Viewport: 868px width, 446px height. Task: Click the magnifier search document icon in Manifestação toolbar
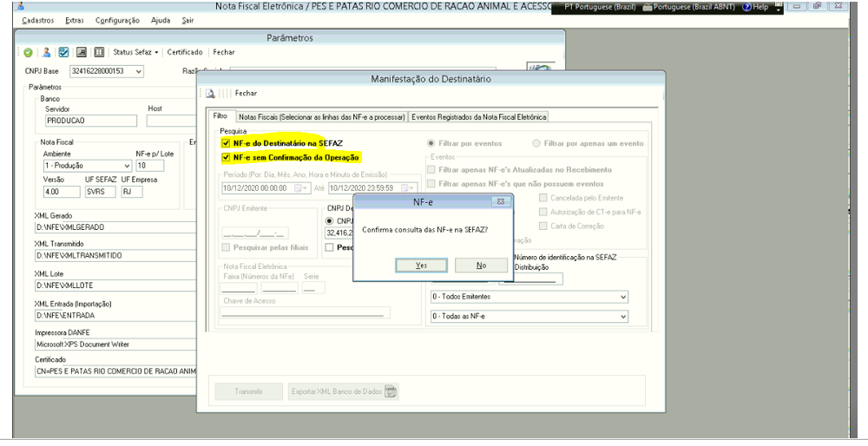coord(210,94)
